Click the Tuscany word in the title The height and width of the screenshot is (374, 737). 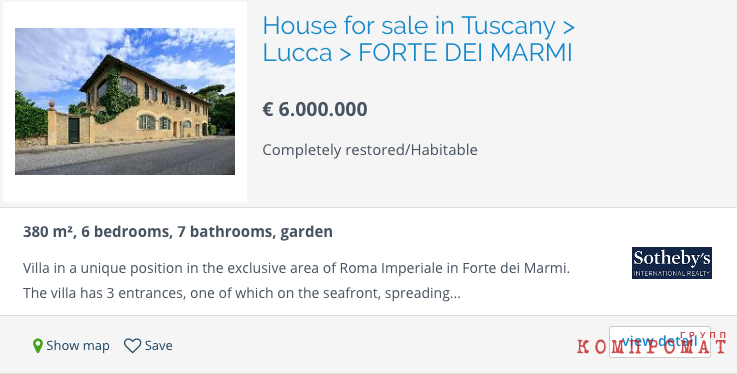[509, 26]
